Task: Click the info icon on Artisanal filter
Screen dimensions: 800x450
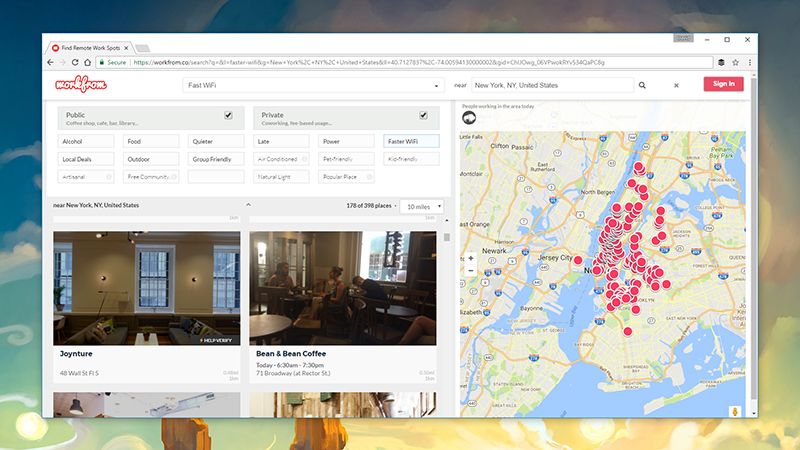Action: tap(109, 177)
